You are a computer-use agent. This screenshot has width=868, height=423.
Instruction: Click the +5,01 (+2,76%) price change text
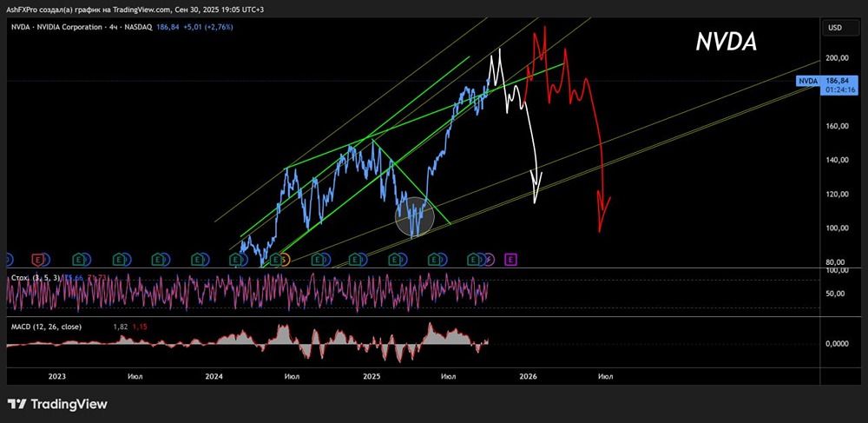click(210, 27)
